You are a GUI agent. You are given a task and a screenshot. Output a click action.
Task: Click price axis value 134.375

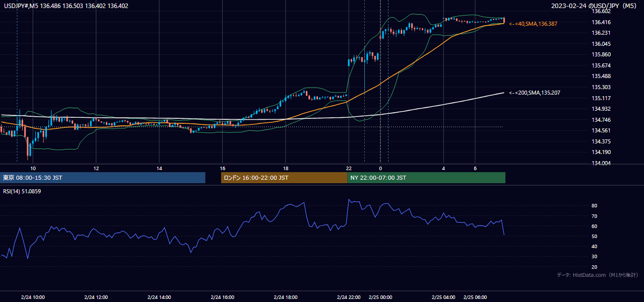[601, 141]
